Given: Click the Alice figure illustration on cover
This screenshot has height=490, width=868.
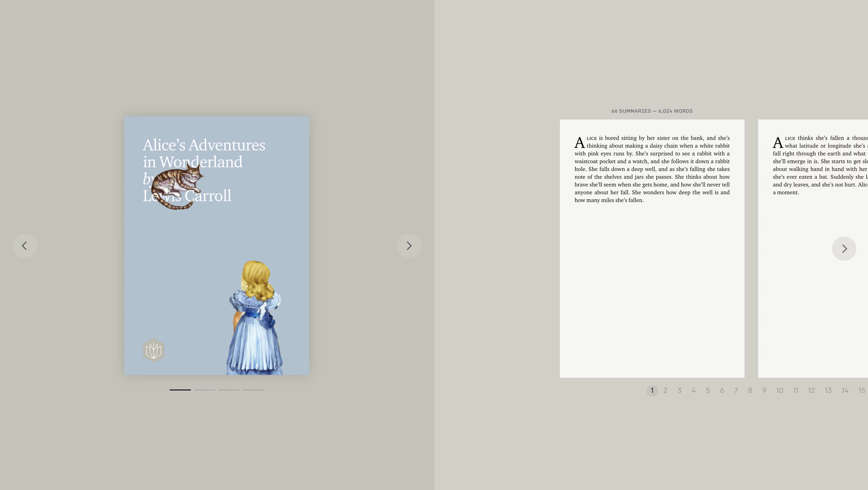Looking at the screenshot, I should click(255, 317).
